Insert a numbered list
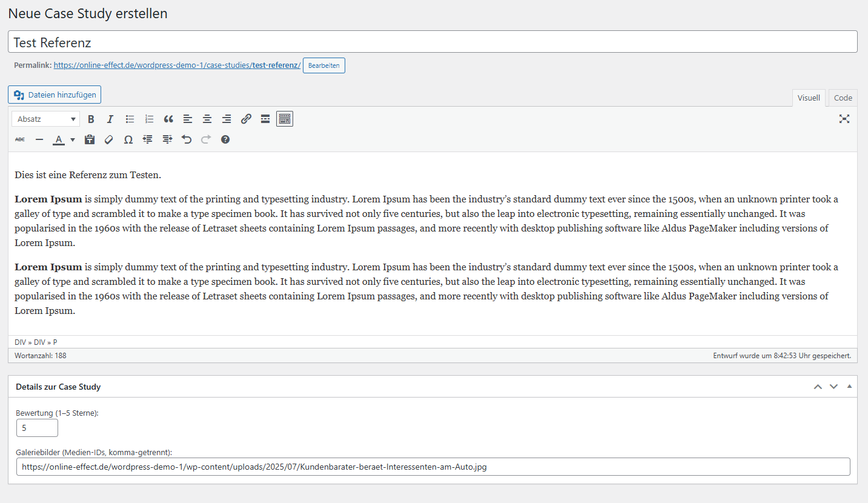This screenshot has width=868, height=503. click(149, 119)
